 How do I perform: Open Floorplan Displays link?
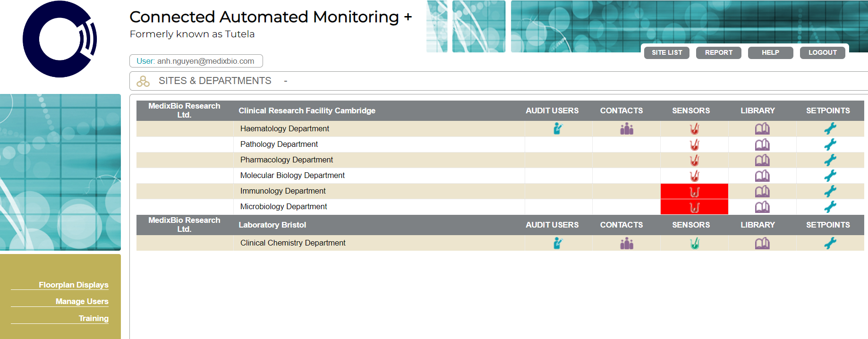pyautogui.click(x=74, y=285)
